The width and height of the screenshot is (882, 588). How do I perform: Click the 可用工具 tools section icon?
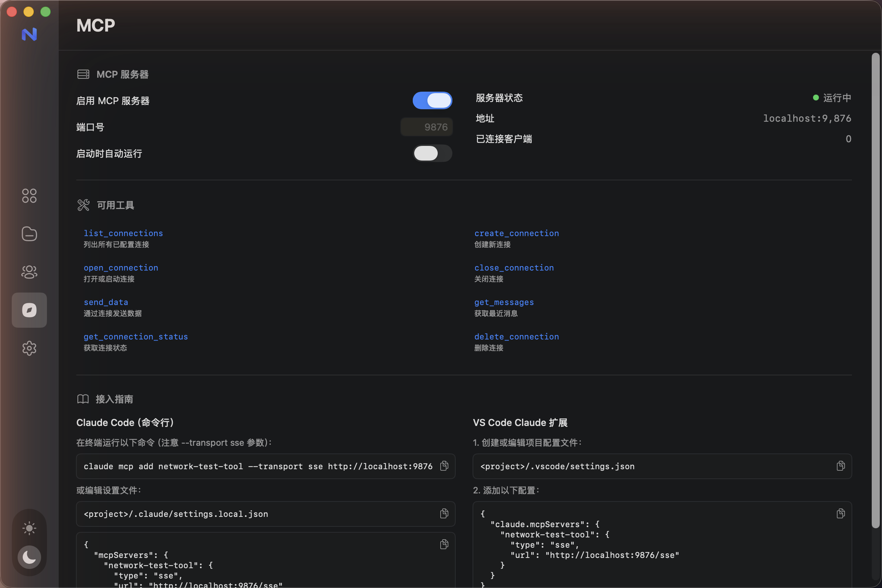83,205
